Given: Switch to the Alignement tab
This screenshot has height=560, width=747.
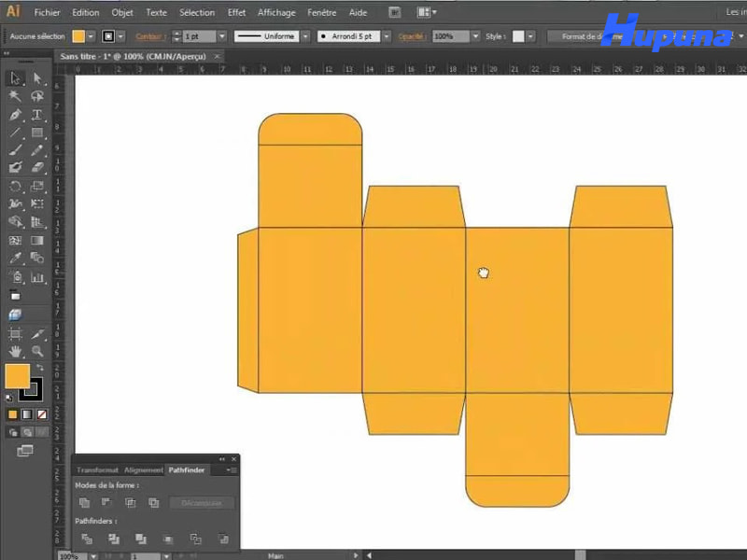Looking at the screenshot, I should click(x=143, y=469).
